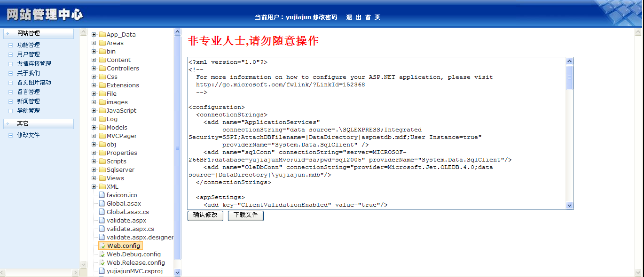Click the file tree vertical scrollbar thumb
644x277 pixels.
(x=178, y=147)
